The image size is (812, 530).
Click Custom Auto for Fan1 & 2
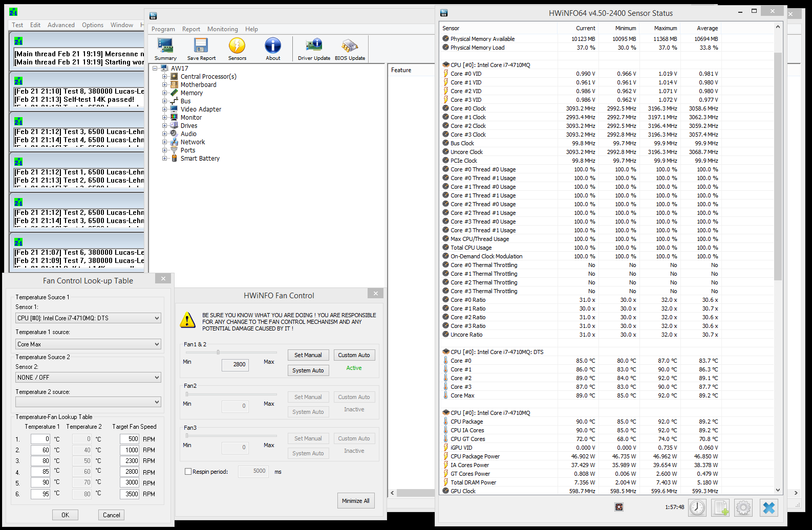point(354,355)
